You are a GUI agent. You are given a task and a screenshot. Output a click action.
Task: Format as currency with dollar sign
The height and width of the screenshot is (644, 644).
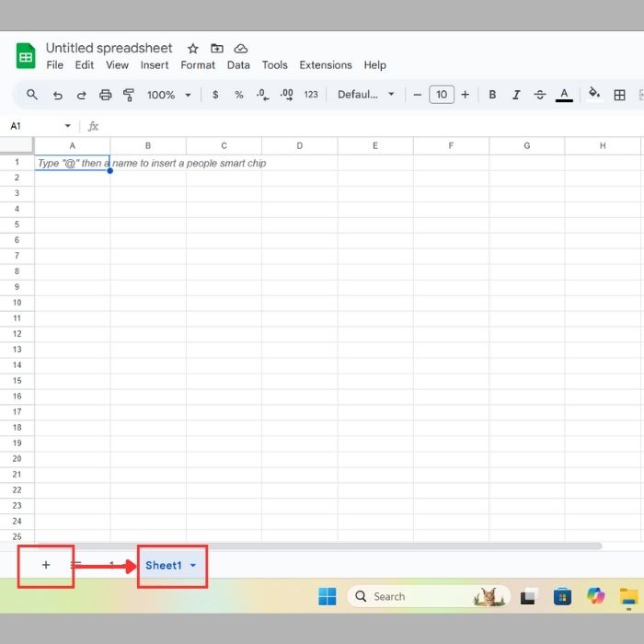(x=215, y=95)
